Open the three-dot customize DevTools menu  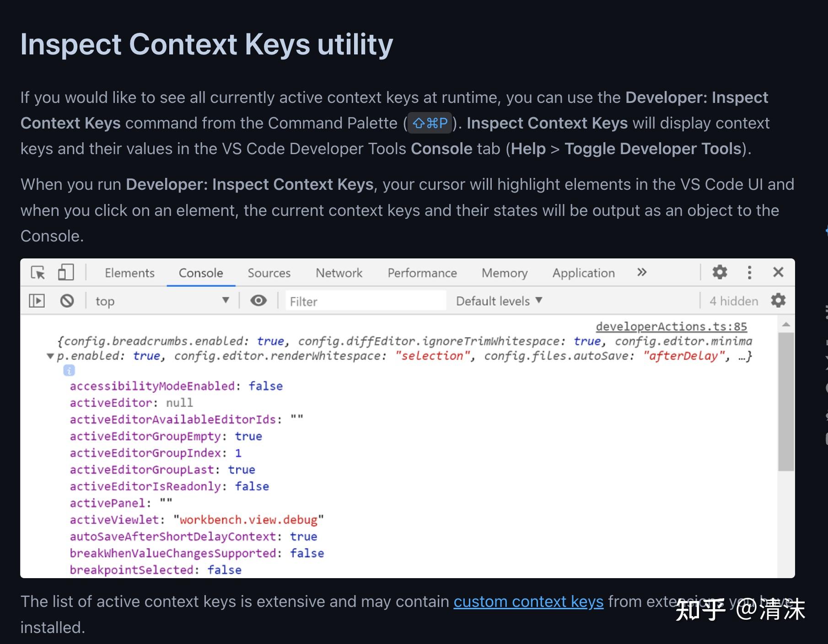(x=749, y=272)
